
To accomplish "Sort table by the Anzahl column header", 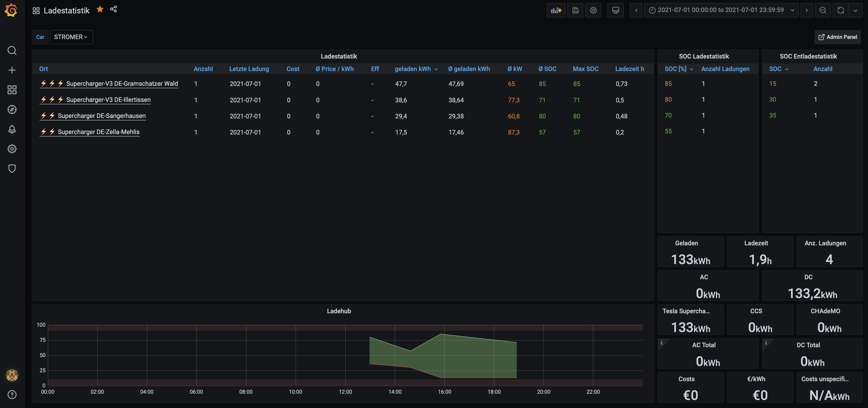I will (x=203, y=69).
